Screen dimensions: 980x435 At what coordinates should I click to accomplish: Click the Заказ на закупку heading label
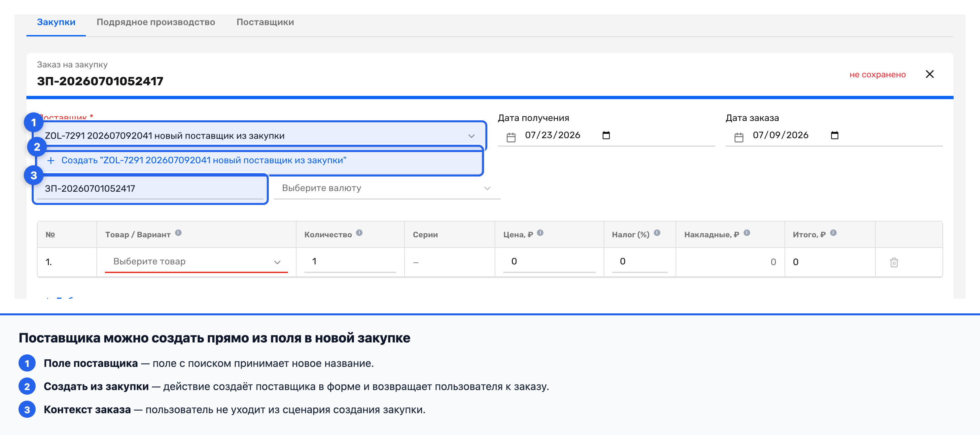click(x=72, y=64)
